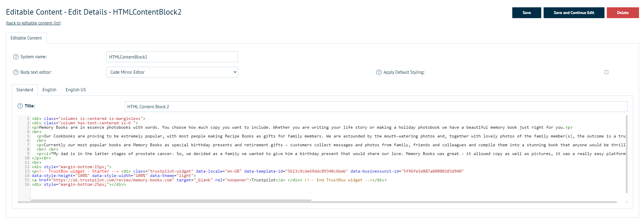The image size is (644, 222).
Task: Click line 13 with TrustBox widget code
Action: pyautogui.click(x=247, y=171)
